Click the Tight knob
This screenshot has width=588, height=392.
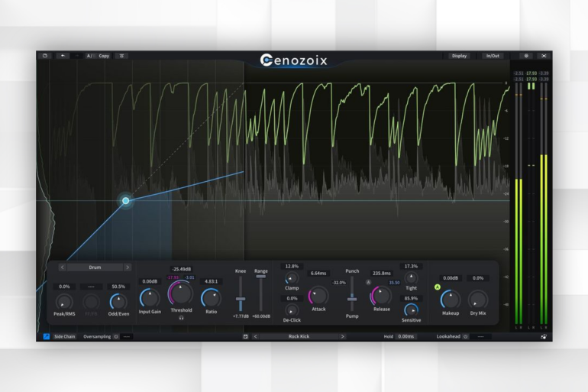click(x=411, y=278)
